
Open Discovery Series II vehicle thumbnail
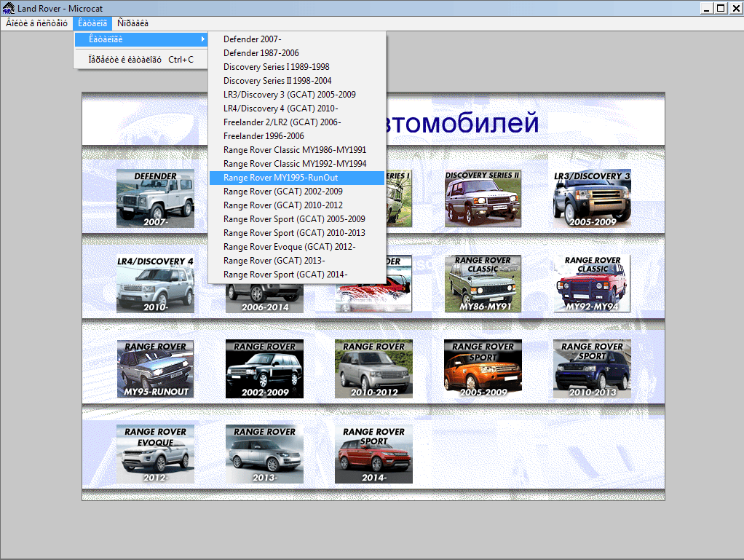pos(483,198)
